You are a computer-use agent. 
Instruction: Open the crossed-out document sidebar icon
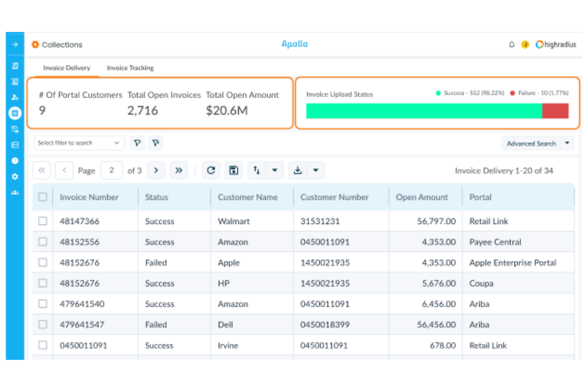pos(15,82)
